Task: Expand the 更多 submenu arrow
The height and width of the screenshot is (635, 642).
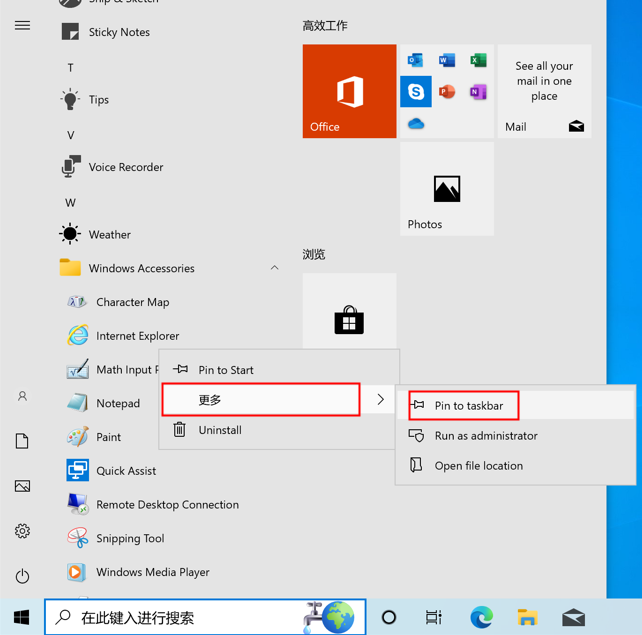Action: click(x=380, y=400)
